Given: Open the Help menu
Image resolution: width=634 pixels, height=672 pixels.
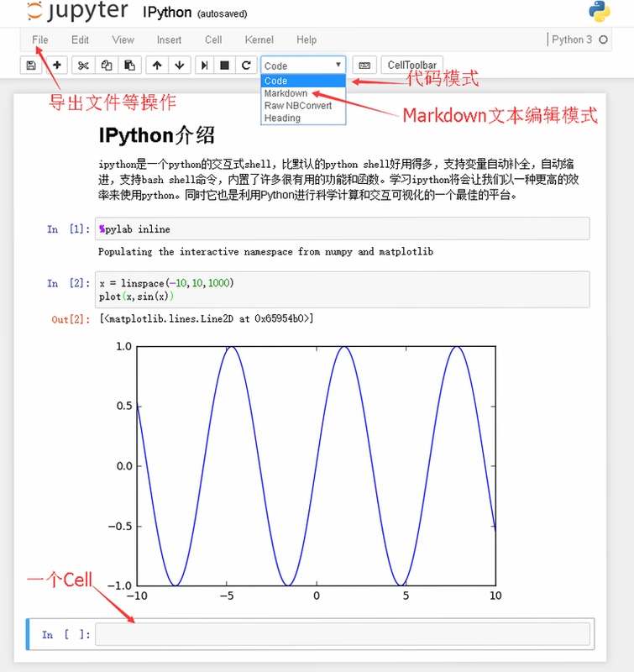Looking at the screenshot, I should coord(307,39).
